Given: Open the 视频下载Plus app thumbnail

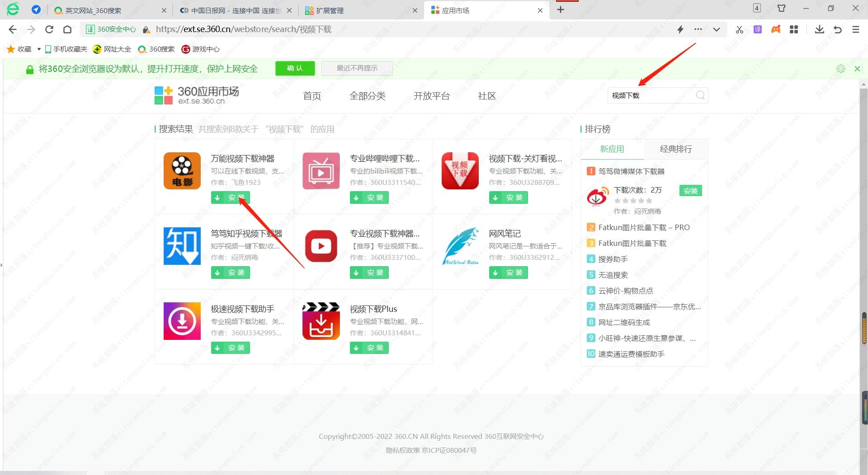Looking at the screenshot, I should click(x=321, y=321).
